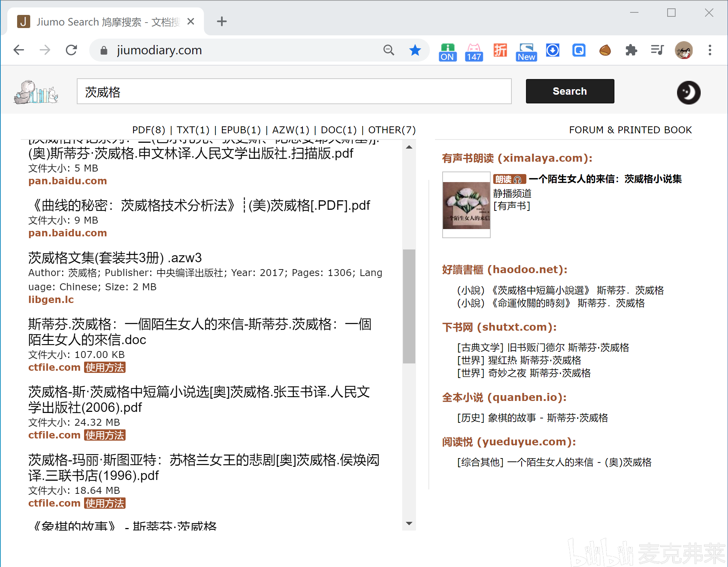Click the audiobook cover thumbnail
This screenshot has width=728, height=567.
[466, 205]
